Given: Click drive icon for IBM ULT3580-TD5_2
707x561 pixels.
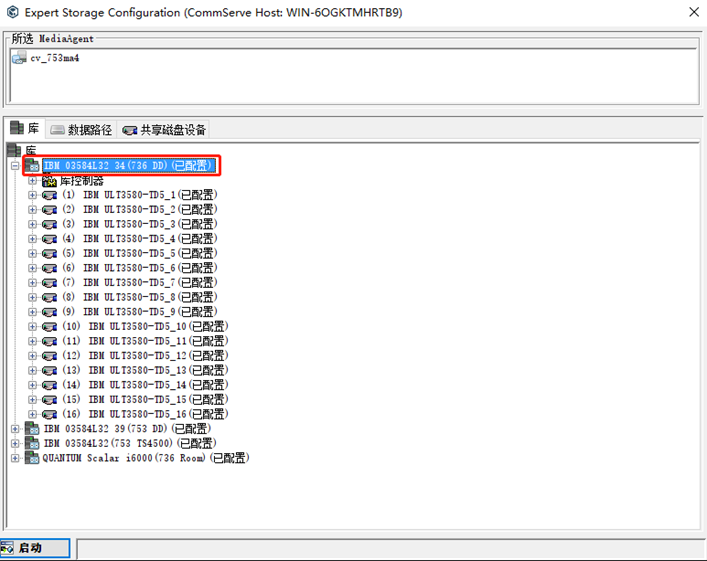Looking at the screenshot, I should (49, 210).
